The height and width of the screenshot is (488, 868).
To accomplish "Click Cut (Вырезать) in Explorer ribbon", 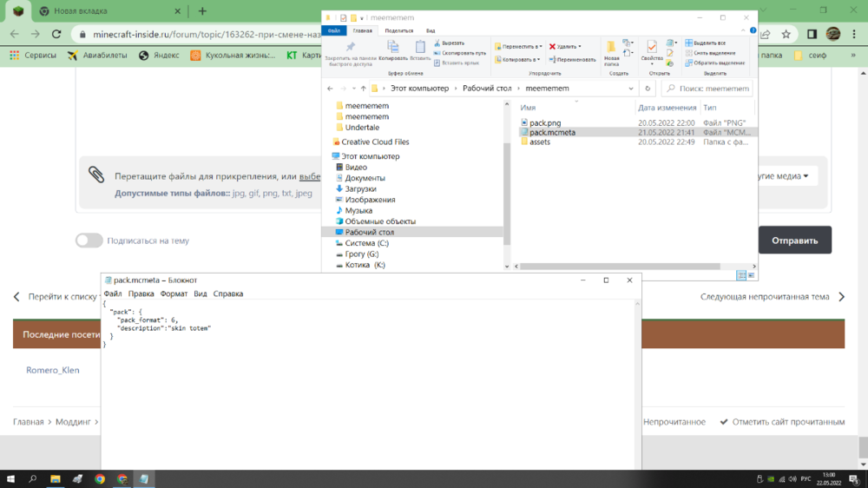I will [x=449, y=43].
